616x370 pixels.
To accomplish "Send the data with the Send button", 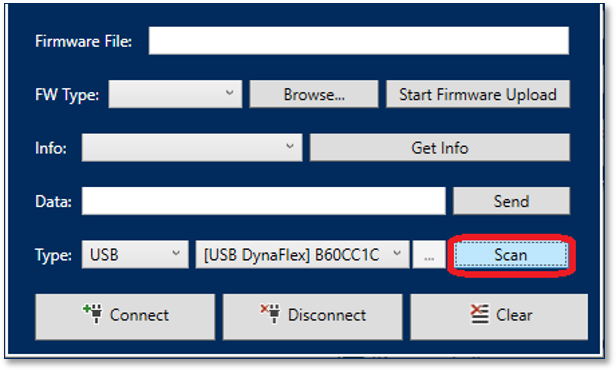I will click(x=511, y=201).
